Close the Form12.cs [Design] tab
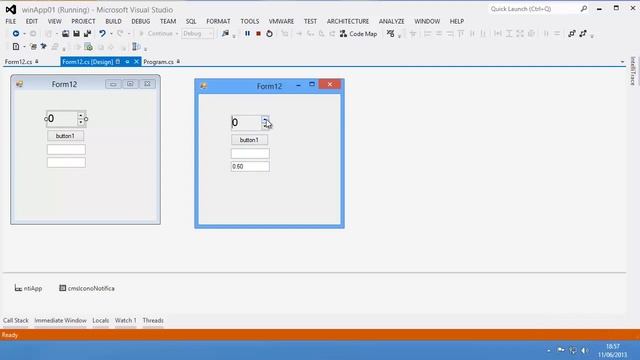Viewport: 640px width, 360px height. 136,62
